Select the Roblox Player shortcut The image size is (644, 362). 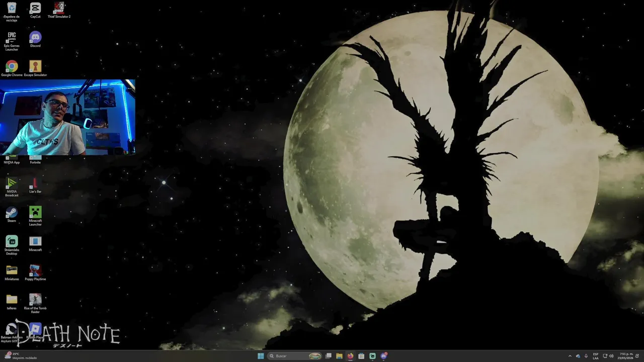(x=35, y=331)
